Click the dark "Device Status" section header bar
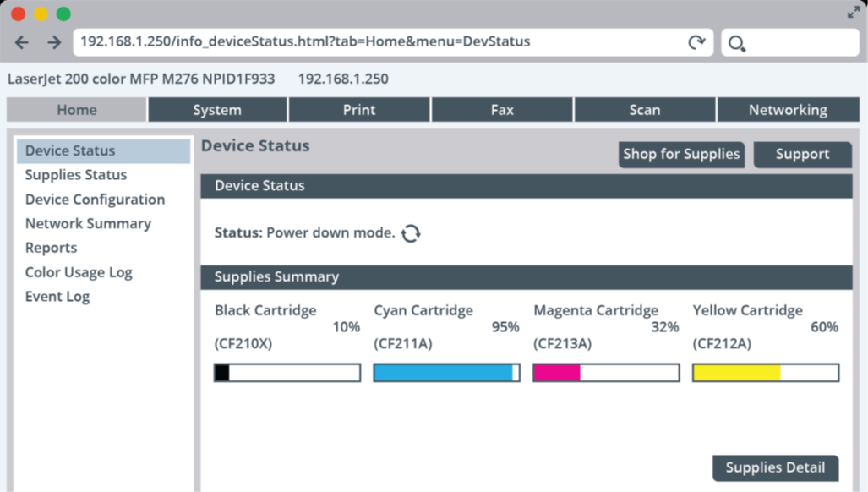This screenshot has width=868, height=492. click(527, 186)
